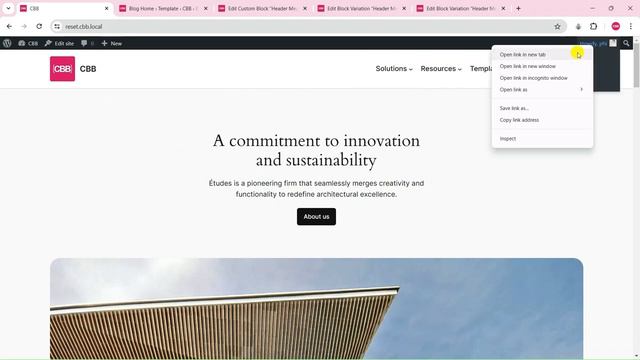Close the active CBB tab
Viewport: 640px width, 360px height.
(107, 8)
